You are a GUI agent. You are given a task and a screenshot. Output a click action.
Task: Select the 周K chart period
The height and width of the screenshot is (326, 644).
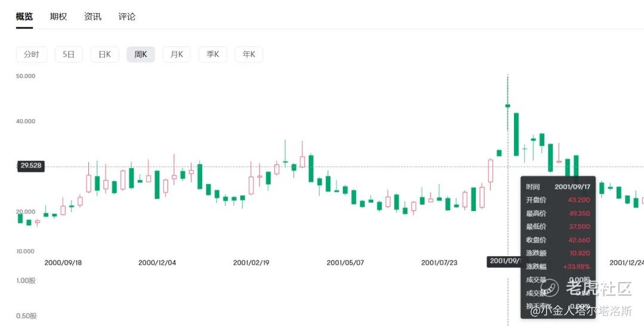pyautogui.click(x=141, y=54)
